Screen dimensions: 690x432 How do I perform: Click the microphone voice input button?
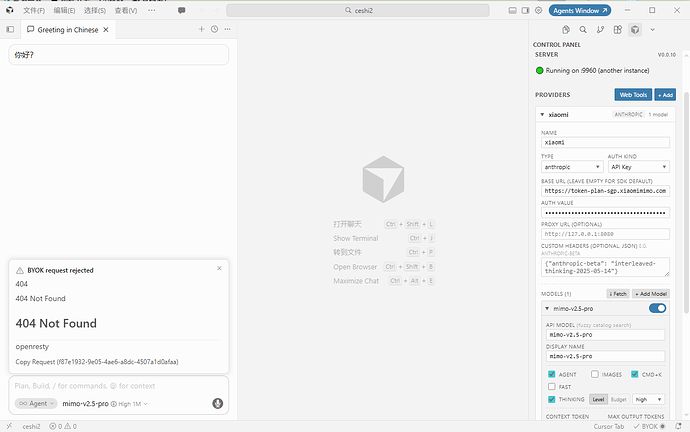tap(217, 403)
